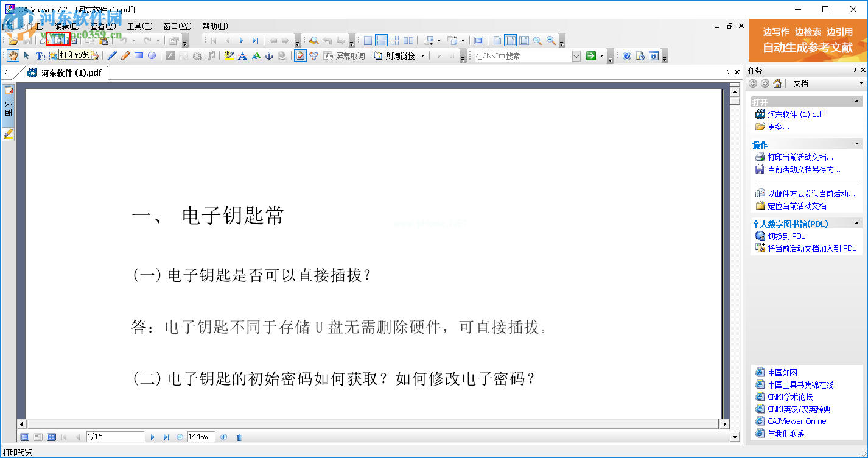Collapse the 打开 section in task pane
This screenshot has height=458, width=868.
click(858, 102)
